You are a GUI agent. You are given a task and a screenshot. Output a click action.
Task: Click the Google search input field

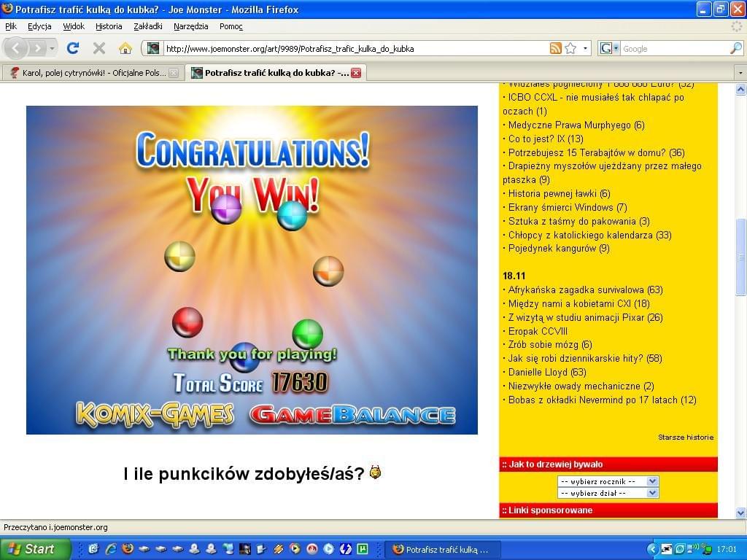pos(675,49)
